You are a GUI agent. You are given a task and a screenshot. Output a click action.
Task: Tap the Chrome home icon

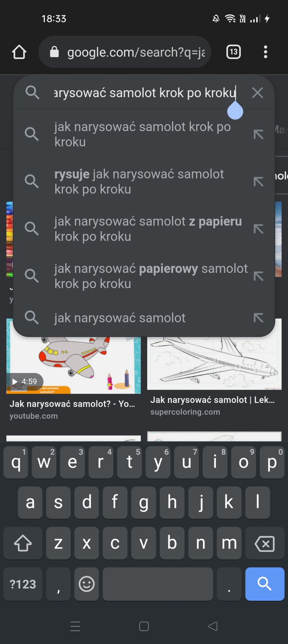(x=19, y=52)
